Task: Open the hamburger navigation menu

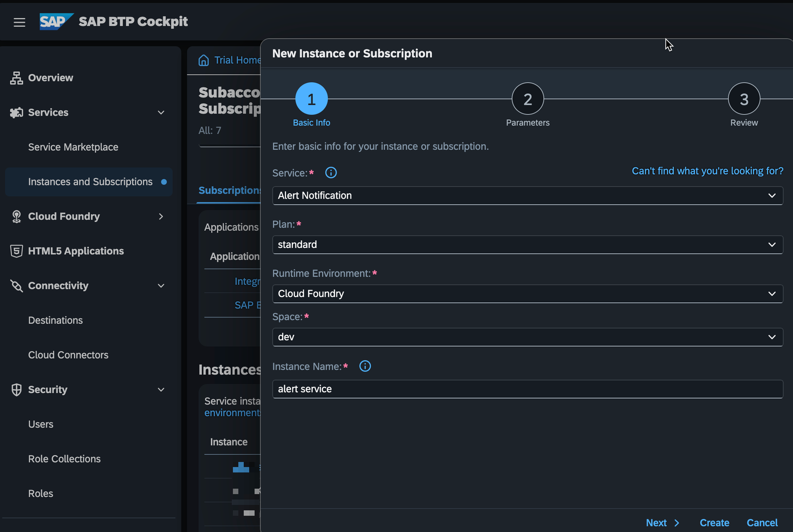Action: (x=19, y=22)
